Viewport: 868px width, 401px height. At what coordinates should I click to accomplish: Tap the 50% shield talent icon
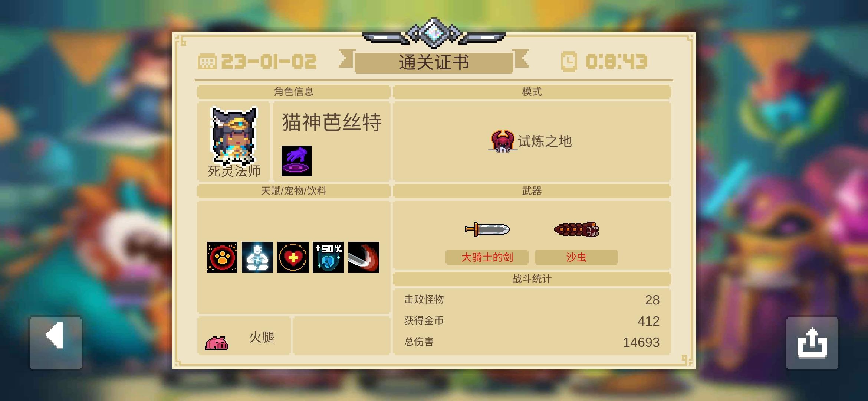[328, 257]
